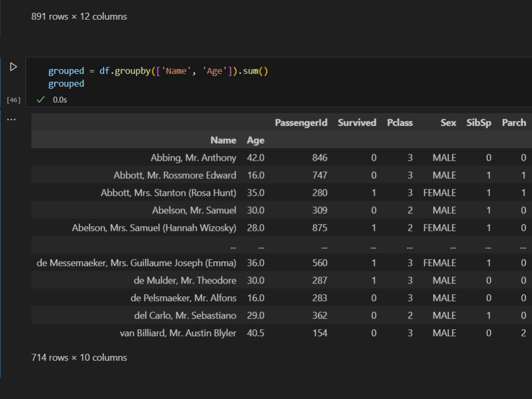Click the Pclass column header
Image resolution: width=532 pixels, height=399 pixels.
400,122
